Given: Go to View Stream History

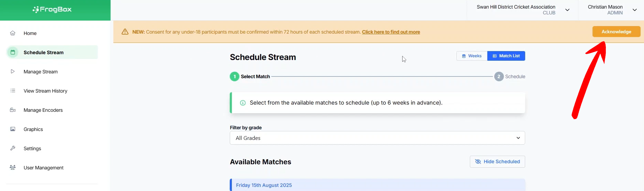Looking at the screenshot, I should click(x=45, y=91).
